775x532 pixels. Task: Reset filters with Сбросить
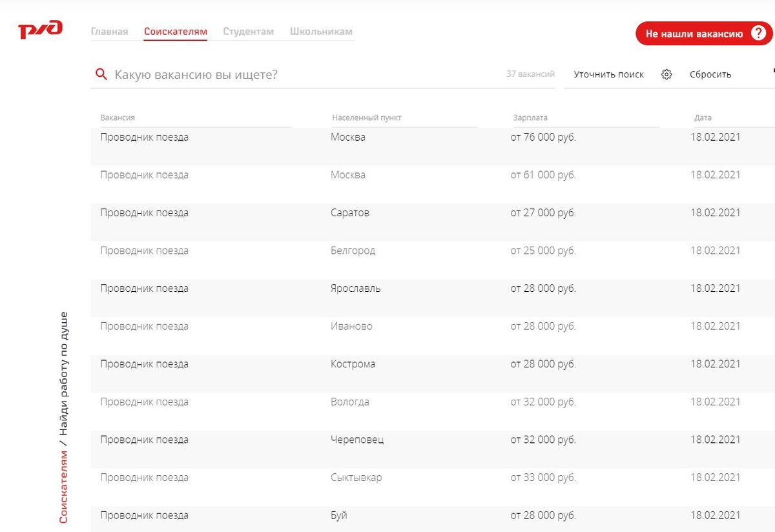710,74
